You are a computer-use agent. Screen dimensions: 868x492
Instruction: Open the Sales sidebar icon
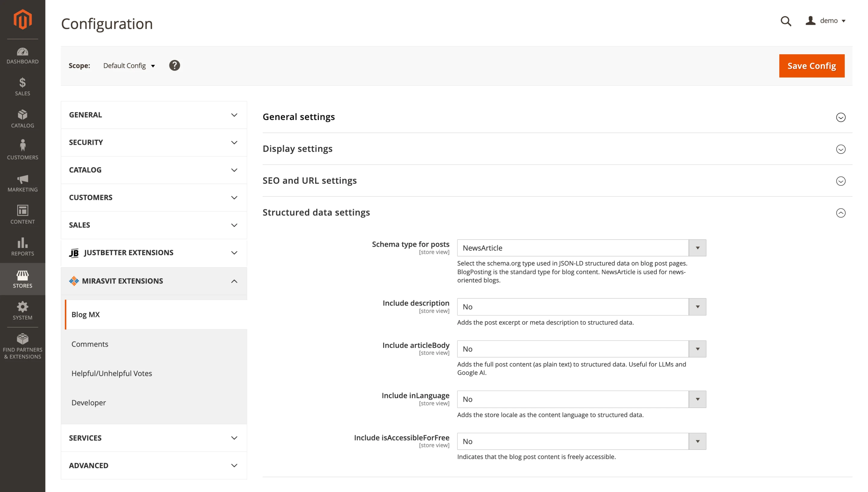tap(22, 87)
